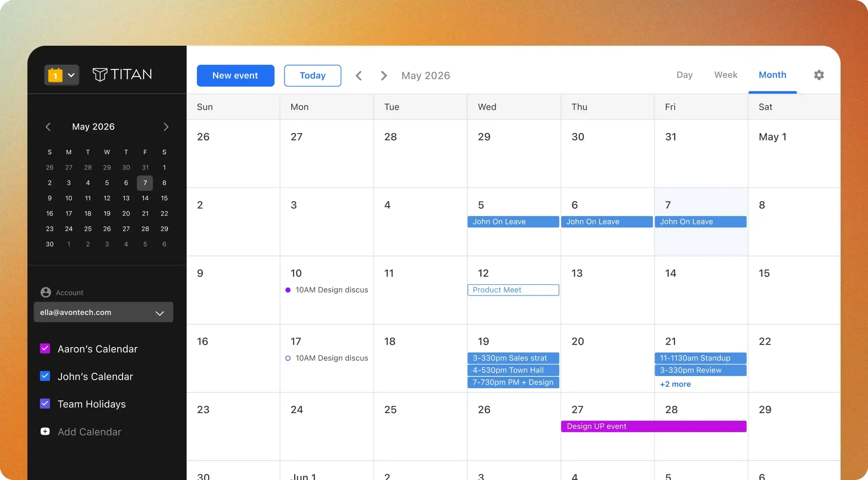
Task: Open 3-330pm Sales strat event
Action: pos(513,358)
